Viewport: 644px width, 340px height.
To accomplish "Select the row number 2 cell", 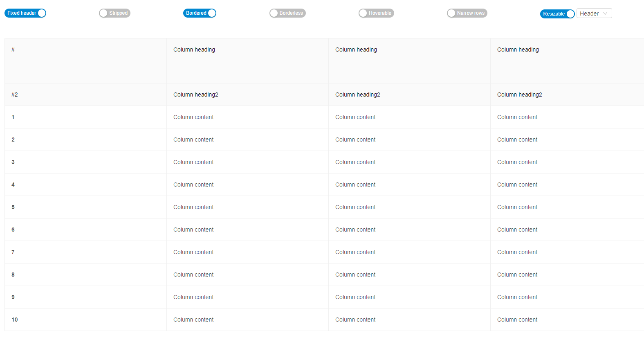I will pyautogui.click(x=85, y=140).
